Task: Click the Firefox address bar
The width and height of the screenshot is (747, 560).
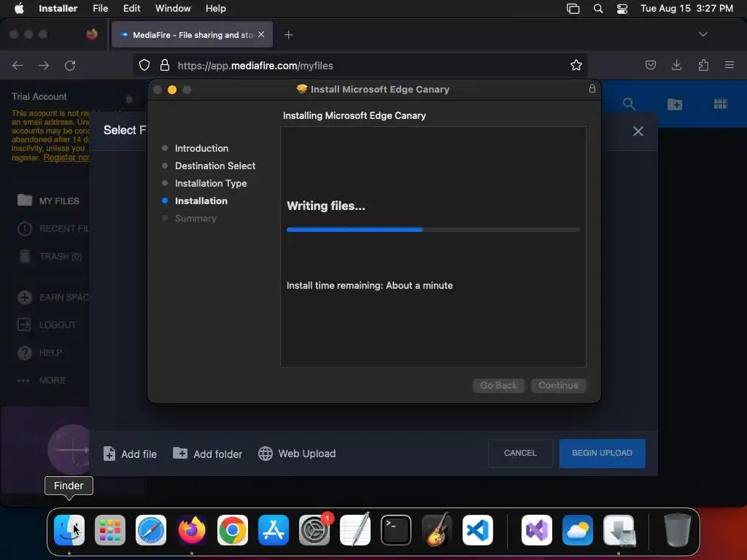Action: tap(360, 65)
